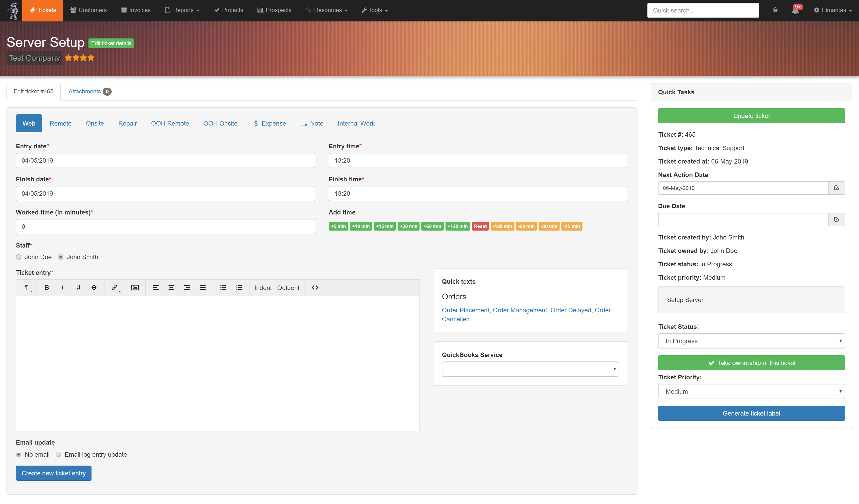Insert the Order Delayed quick text
The image size is (859, 504).
(x=571, y=310)
